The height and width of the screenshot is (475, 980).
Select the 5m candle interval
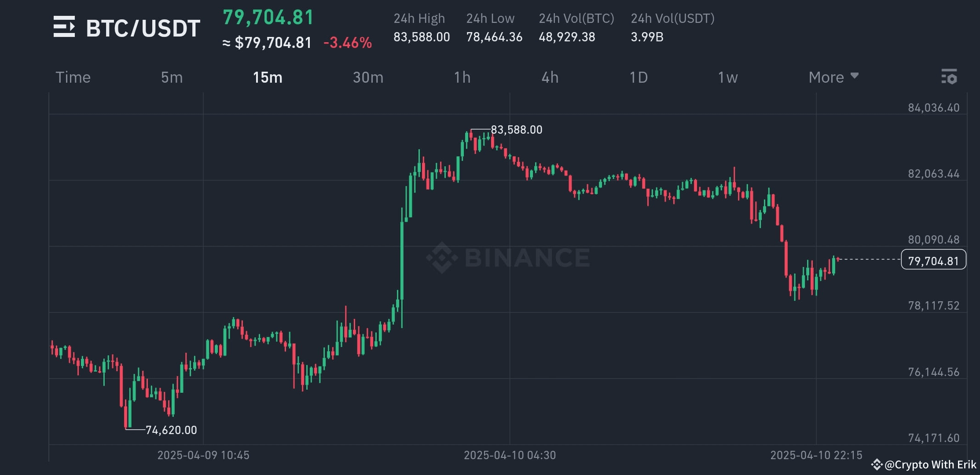(171, 77)
